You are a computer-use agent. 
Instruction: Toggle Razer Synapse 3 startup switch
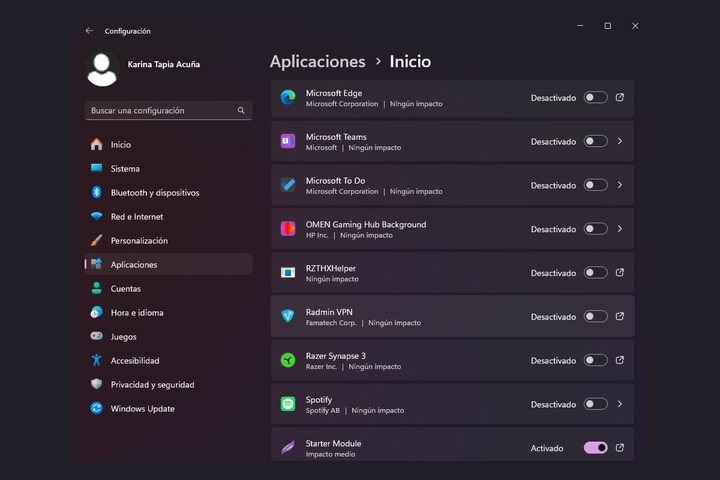pyautogui.click(x=595, y=360)
